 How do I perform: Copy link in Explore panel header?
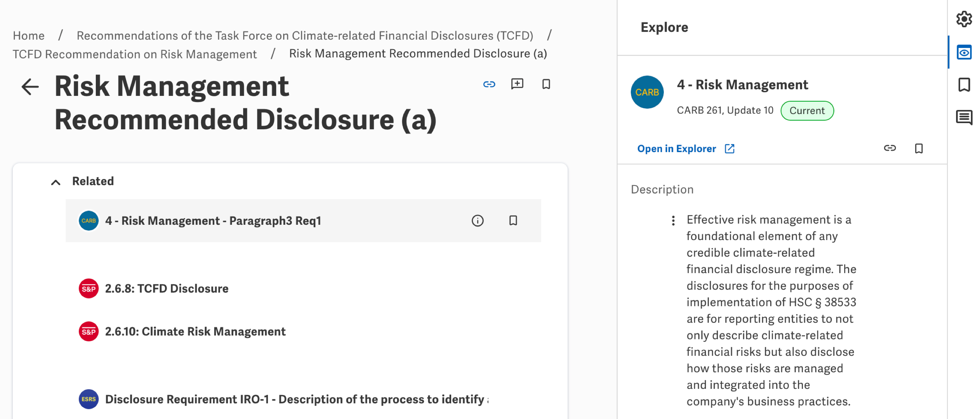(x=890, y=148)
